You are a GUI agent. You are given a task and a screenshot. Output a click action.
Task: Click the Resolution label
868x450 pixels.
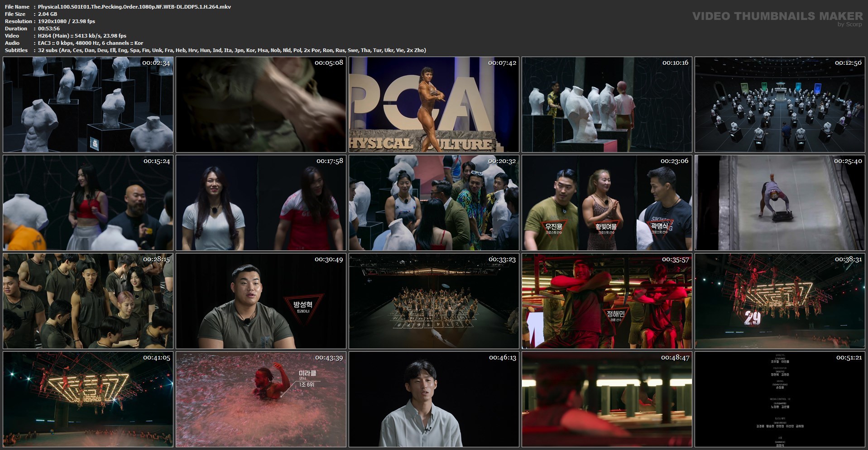(19, 21)
